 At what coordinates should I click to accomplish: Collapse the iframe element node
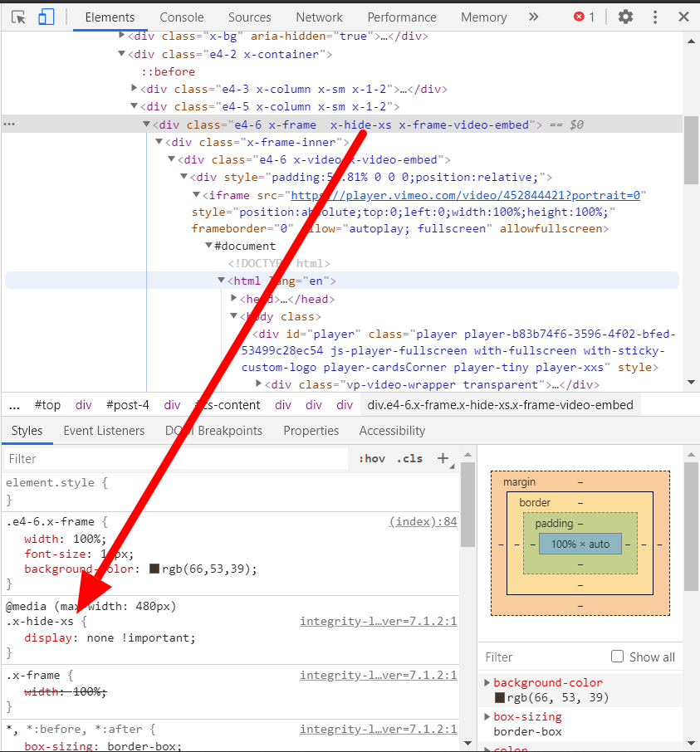click(196, 194)
